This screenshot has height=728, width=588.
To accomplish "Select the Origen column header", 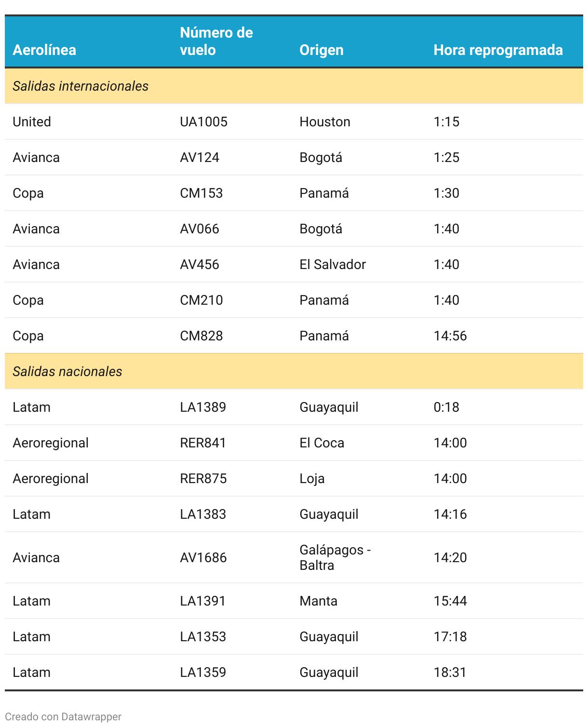I will (321, 50).
